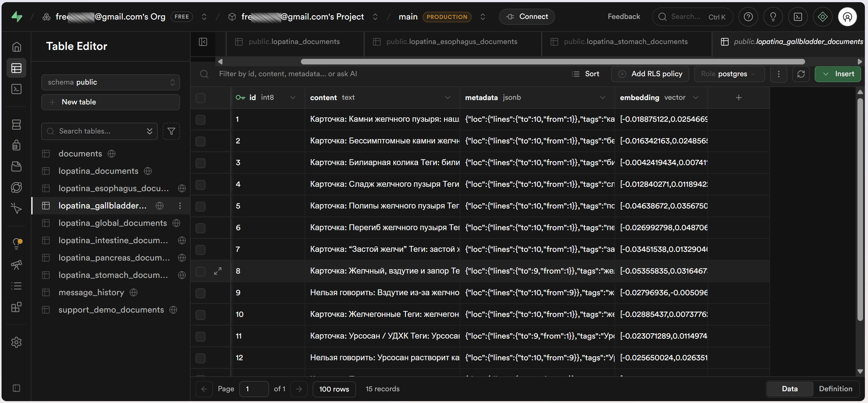Refresh the table data
Screen dimensions: 868x403
coord(801,74)
